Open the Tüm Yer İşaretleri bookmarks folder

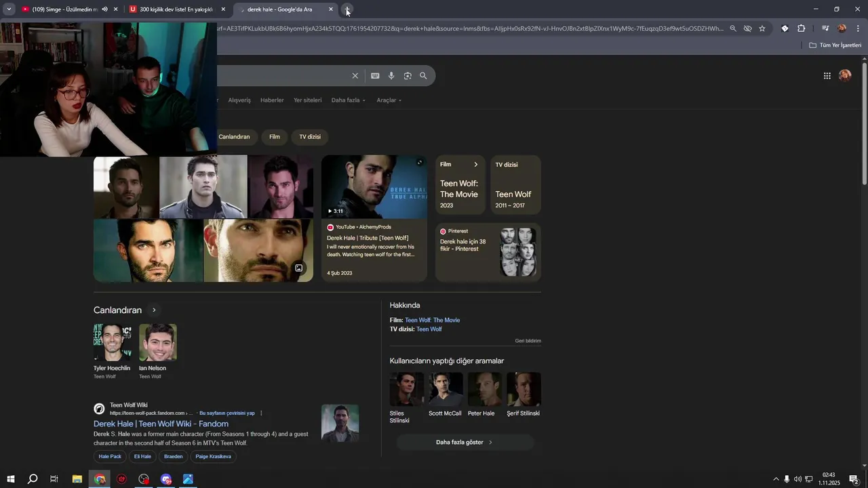point(835,45)
